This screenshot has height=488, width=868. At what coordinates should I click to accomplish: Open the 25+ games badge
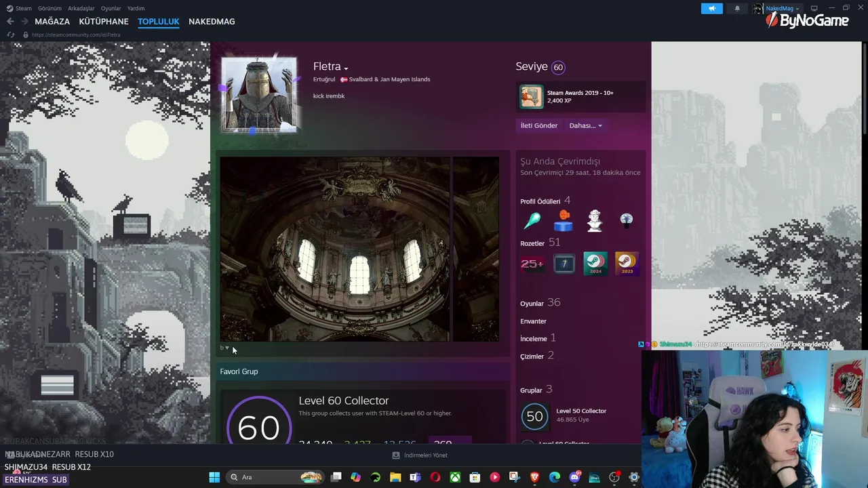pos(532,263)
